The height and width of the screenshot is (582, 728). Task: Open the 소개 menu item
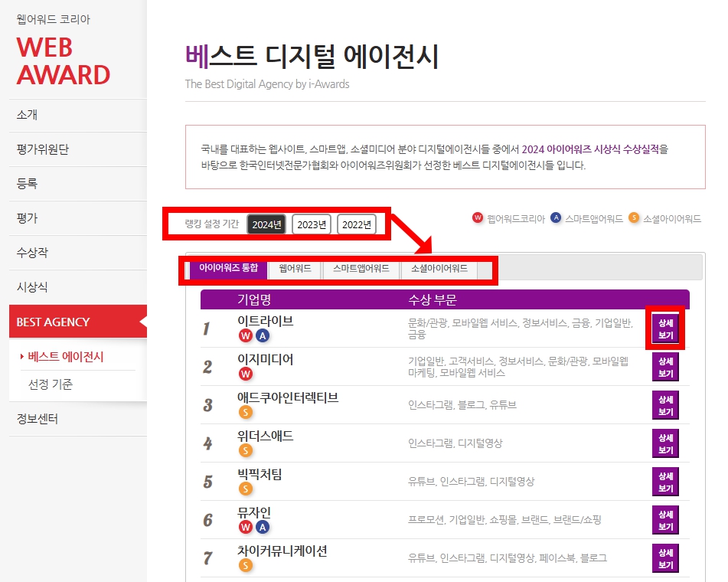point(78,115)
